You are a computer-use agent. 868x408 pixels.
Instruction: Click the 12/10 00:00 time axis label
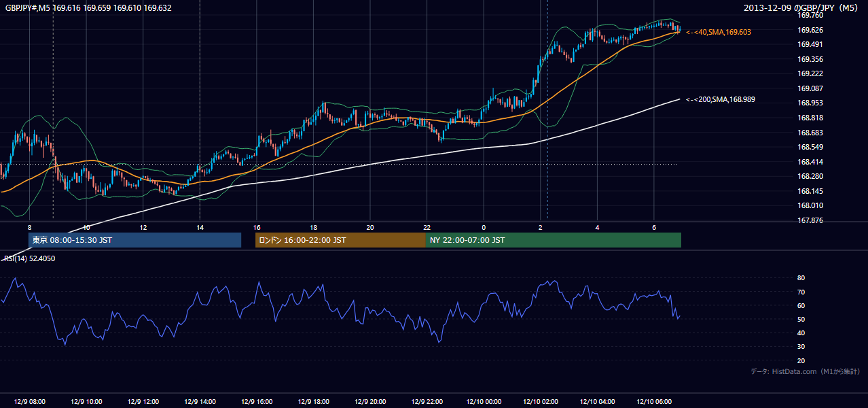point(484,402)
